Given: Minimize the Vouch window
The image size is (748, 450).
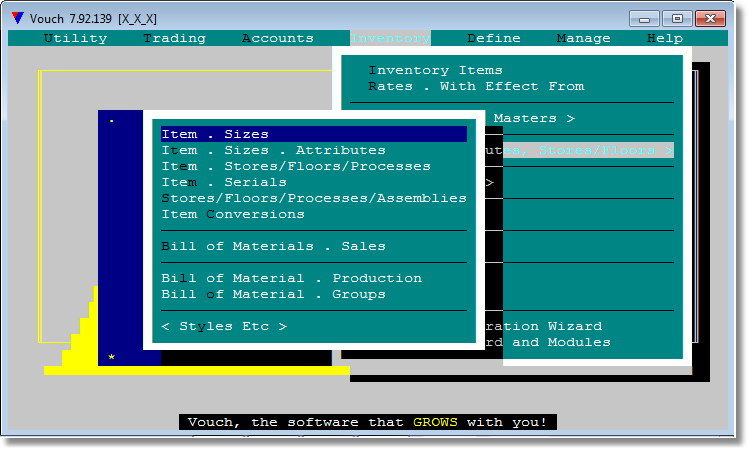Looking at the screenshot, I should (x=644, y=19).
